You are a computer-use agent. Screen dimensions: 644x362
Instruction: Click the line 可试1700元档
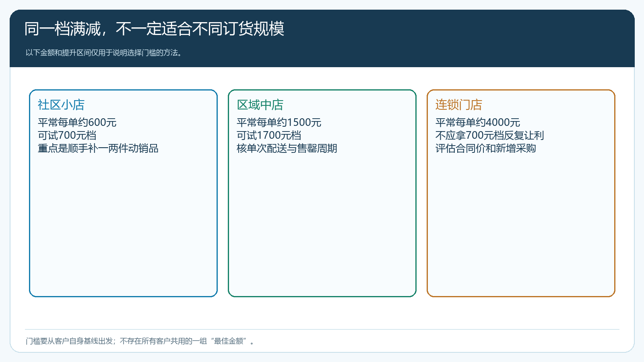coord(269,136)
